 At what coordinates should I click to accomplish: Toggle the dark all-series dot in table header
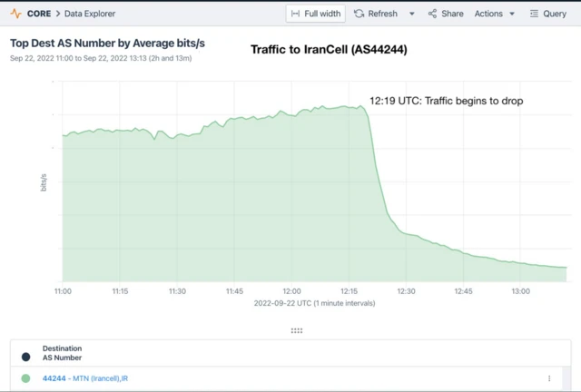(x=25, y=357)
